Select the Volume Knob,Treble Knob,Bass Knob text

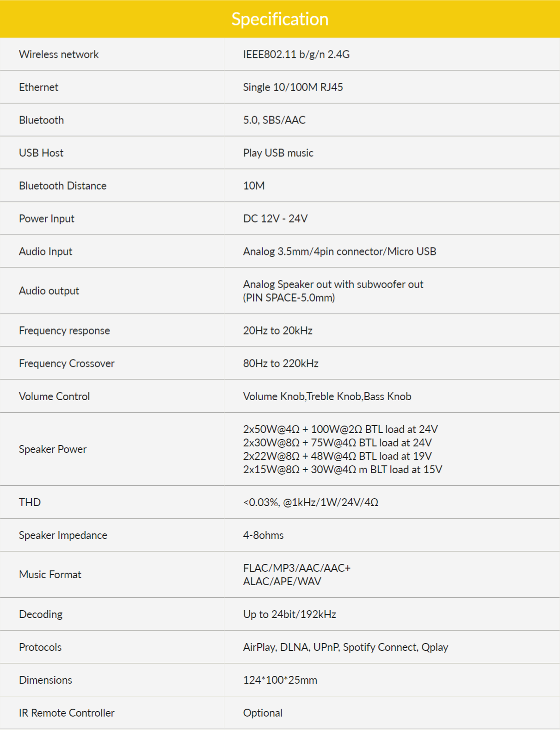327,396
